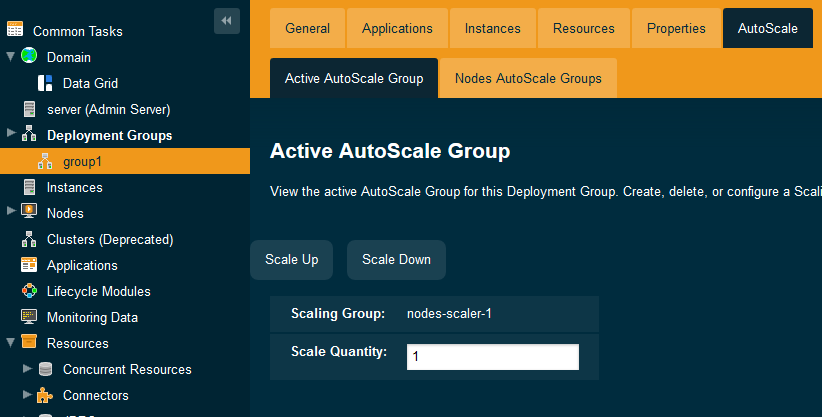Screen dimensions: 822x417
Task: Expand the Deployment Groups node
Action: click(x=10, y=135)
